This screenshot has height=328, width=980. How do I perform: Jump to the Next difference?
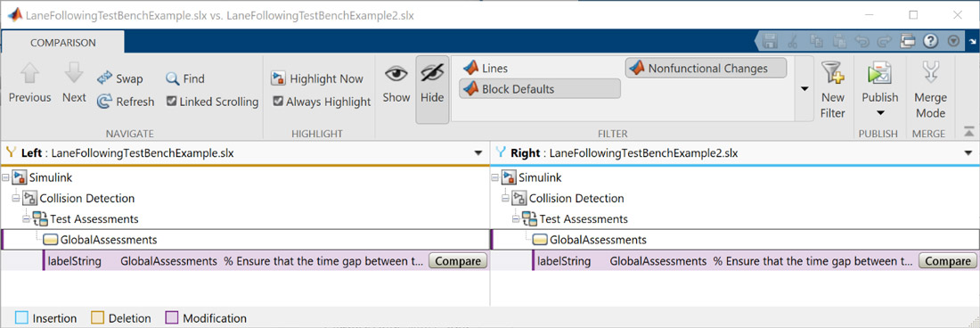[74, 83]
